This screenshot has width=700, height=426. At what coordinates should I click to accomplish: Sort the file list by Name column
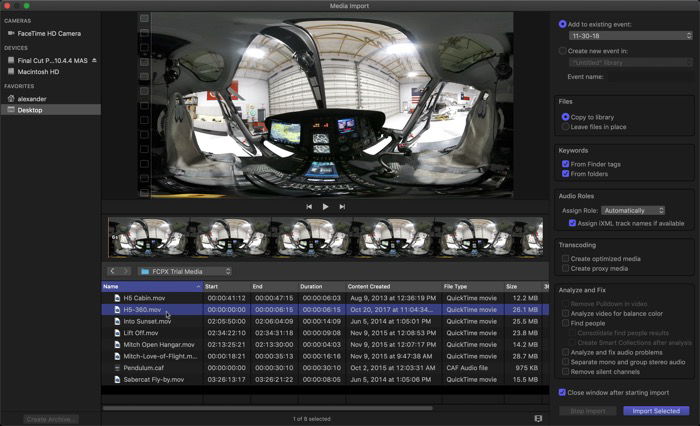point(150,287)
